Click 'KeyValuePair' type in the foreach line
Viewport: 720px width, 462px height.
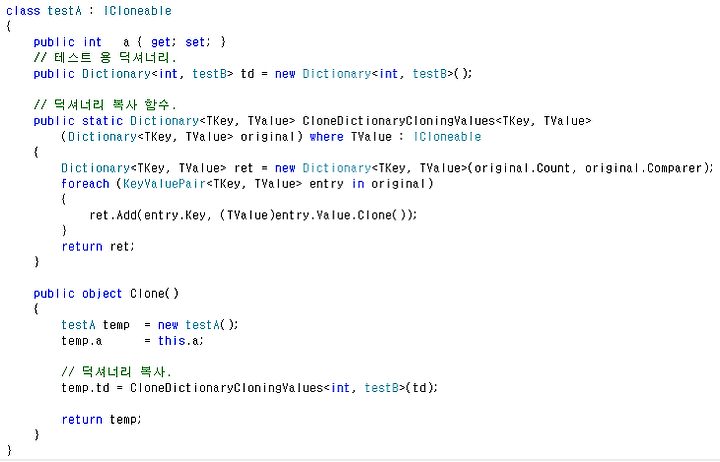(164, 184)
